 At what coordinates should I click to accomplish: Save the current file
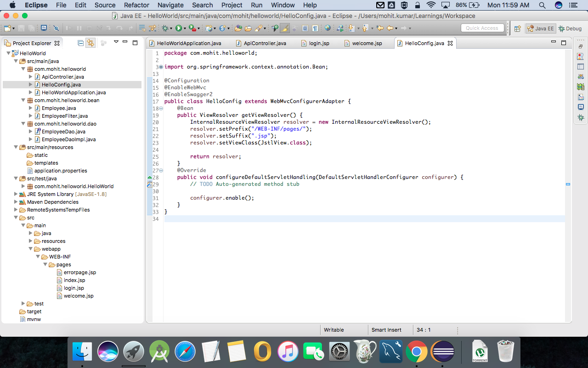point(21,29)
